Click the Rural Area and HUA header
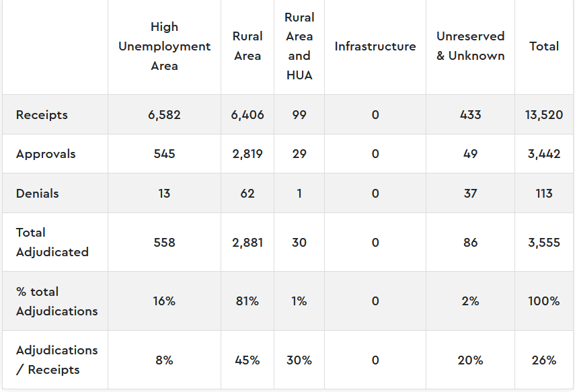 coord(299,46)
